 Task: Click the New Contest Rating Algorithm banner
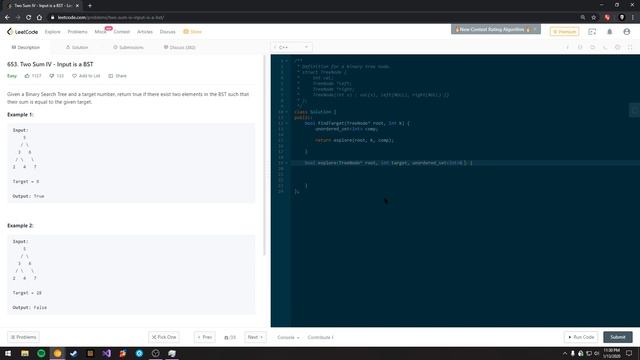pyautogui.click(x=496, y=29)
